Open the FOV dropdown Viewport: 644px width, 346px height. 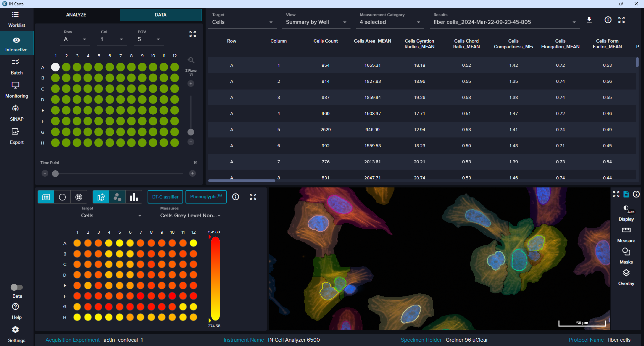149,39
